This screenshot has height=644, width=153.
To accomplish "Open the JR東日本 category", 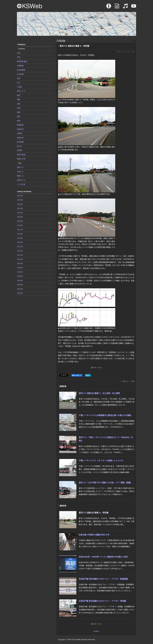I will (20, 129).
